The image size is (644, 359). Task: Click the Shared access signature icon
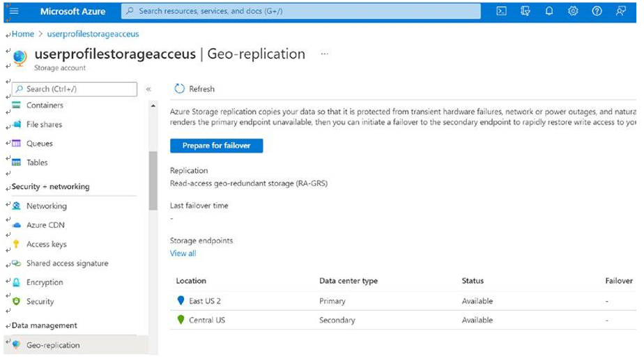[17, 263]
